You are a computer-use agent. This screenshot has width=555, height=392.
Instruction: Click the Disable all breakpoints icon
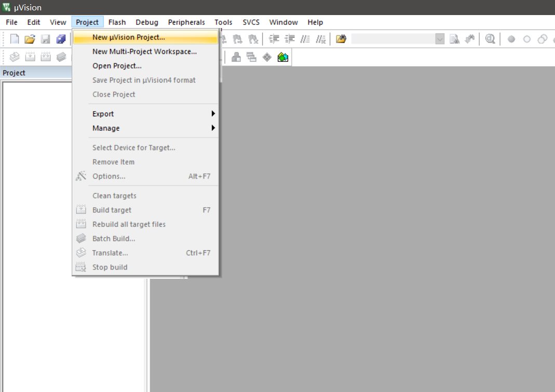[542, 39]
